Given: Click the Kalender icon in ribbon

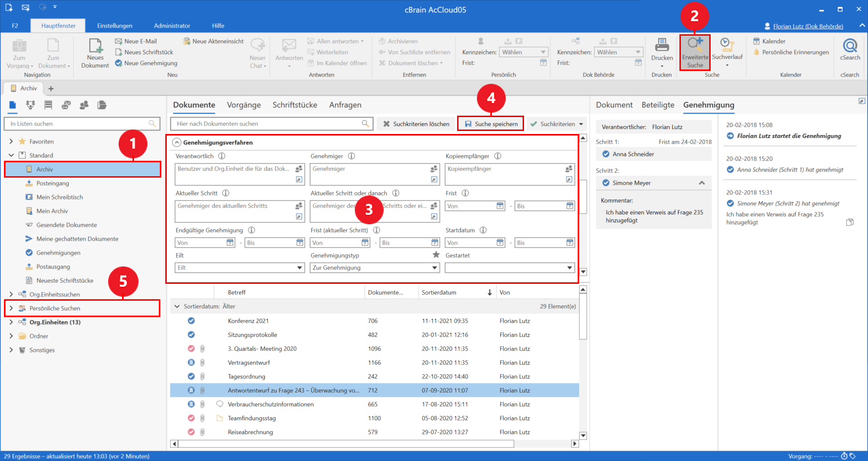Looking at the screenshot, I should point(757,41).
